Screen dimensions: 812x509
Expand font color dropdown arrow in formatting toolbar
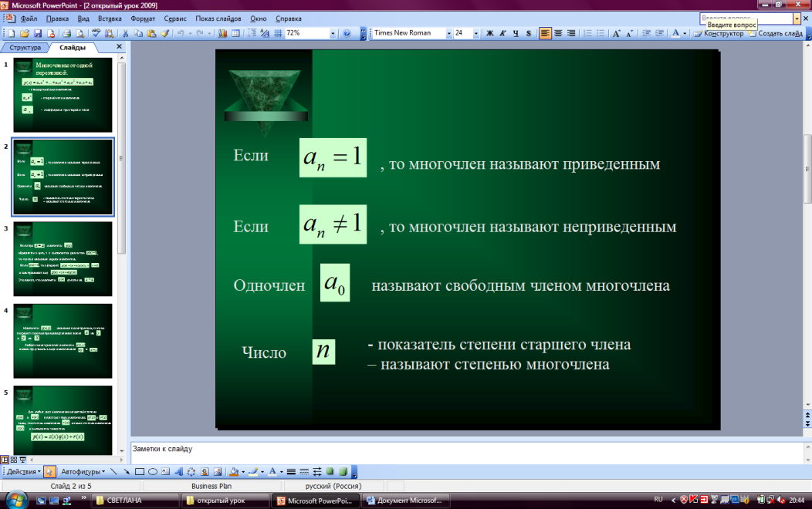(x=685, y=33)
